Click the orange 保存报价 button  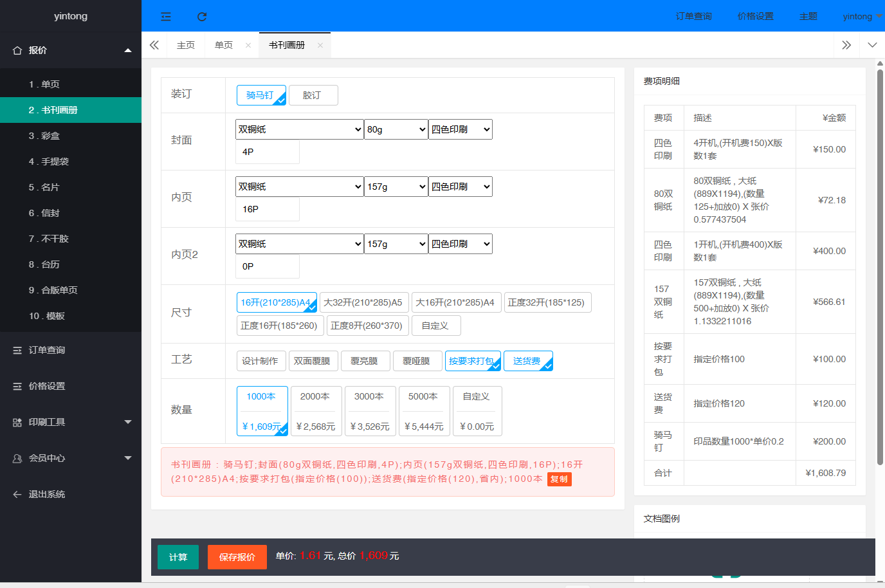coord(237,557)
